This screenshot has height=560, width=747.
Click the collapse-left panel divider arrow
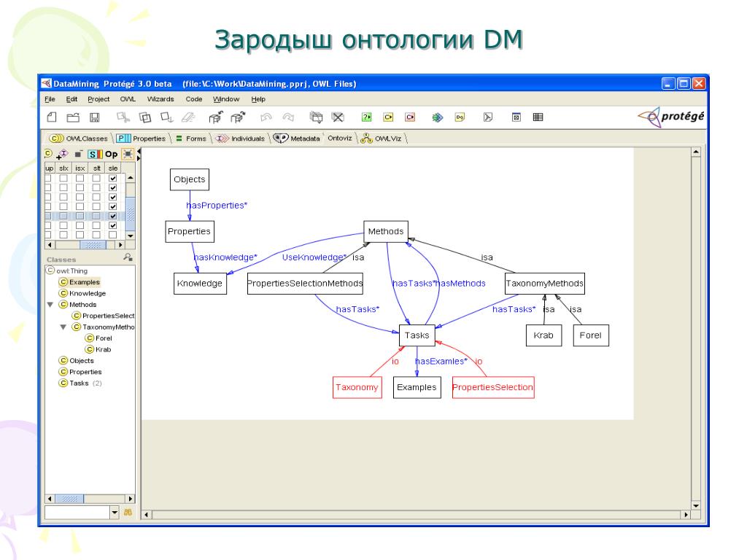(139, 150)
